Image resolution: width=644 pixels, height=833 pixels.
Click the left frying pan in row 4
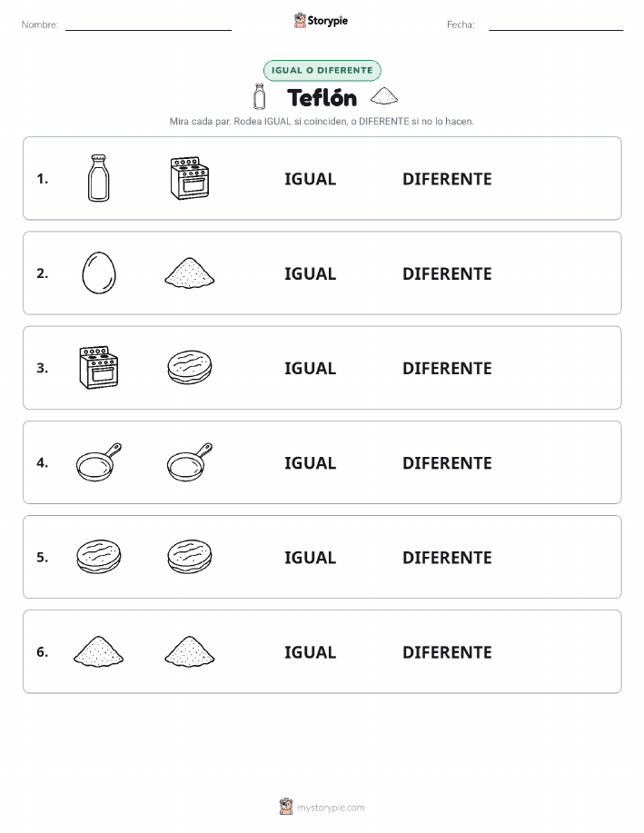tap(99, 462)
